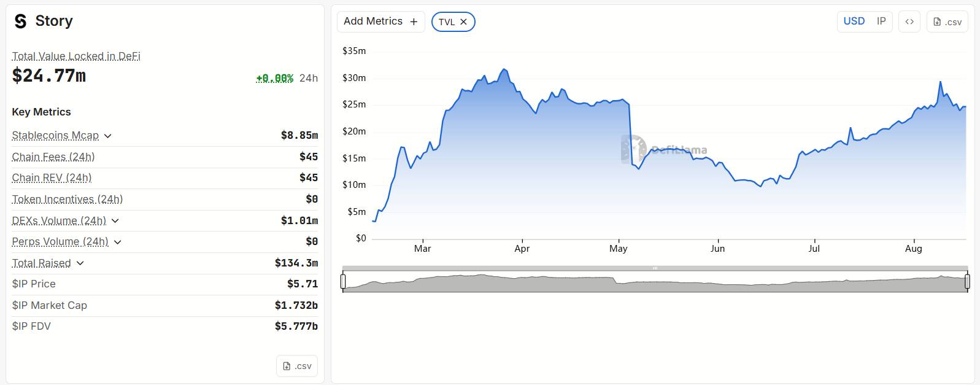Image resolution: width=980 pixels, height=385 pixels.
Task: Click the plus icon on Add Metrics
Action: point(414,21)
